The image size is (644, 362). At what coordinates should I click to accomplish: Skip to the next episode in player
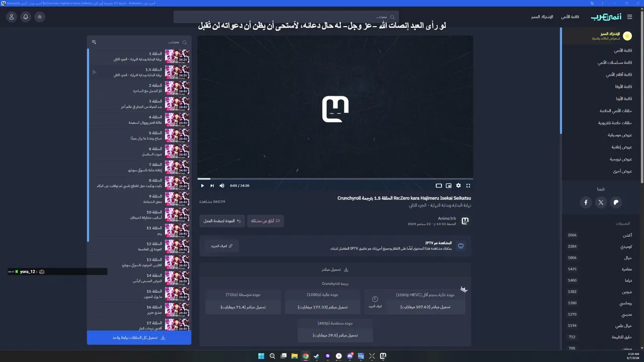coord(212,186)
